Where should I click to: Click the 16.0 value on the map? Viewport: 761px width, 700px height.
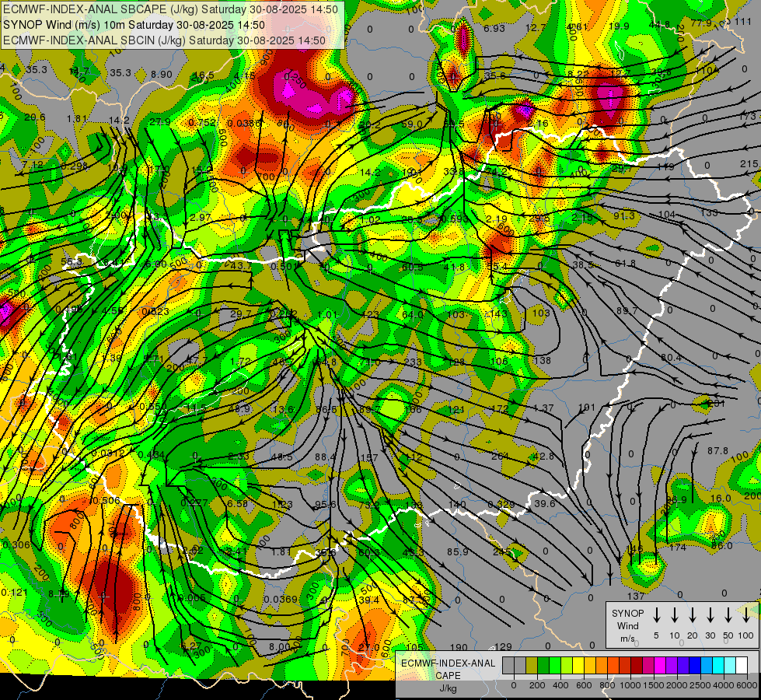click(x=721, y=498)
